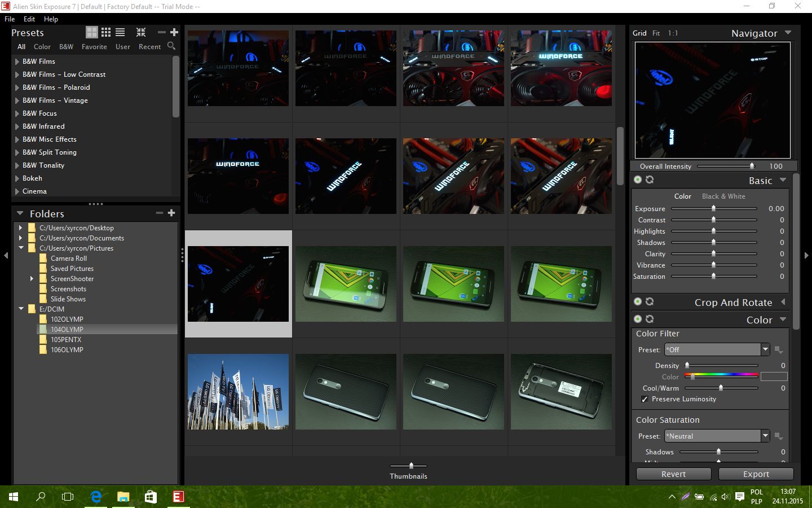Filter presets by Favorite tab
The width and height of the screenshot is (812, 508).
94,47
